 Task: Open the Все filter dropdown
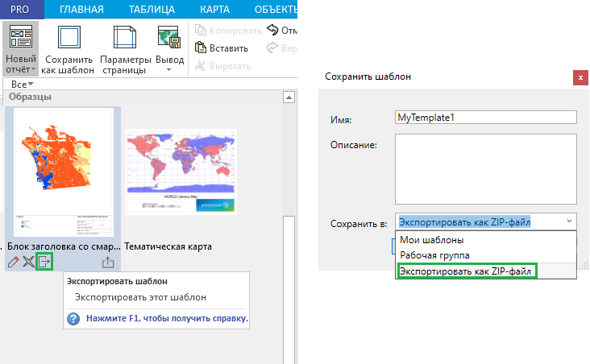click(x=22, y=84)
